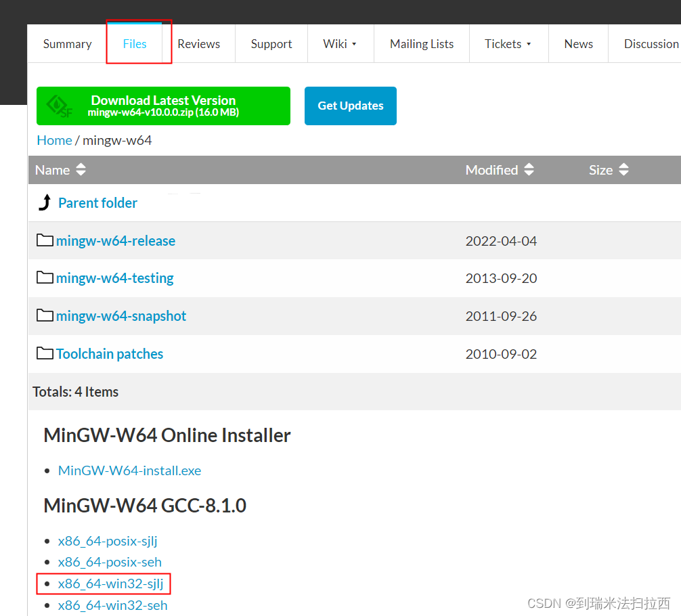
Task: Open the mingw-w64-snapshot folder
Action: [121, 316]
